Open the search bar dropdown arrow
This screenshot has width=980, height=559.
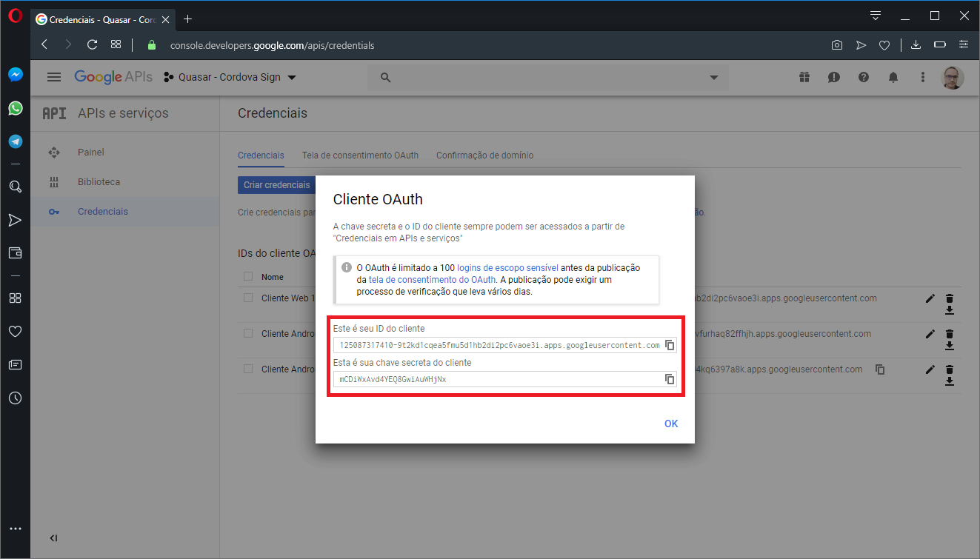[713, 77]
